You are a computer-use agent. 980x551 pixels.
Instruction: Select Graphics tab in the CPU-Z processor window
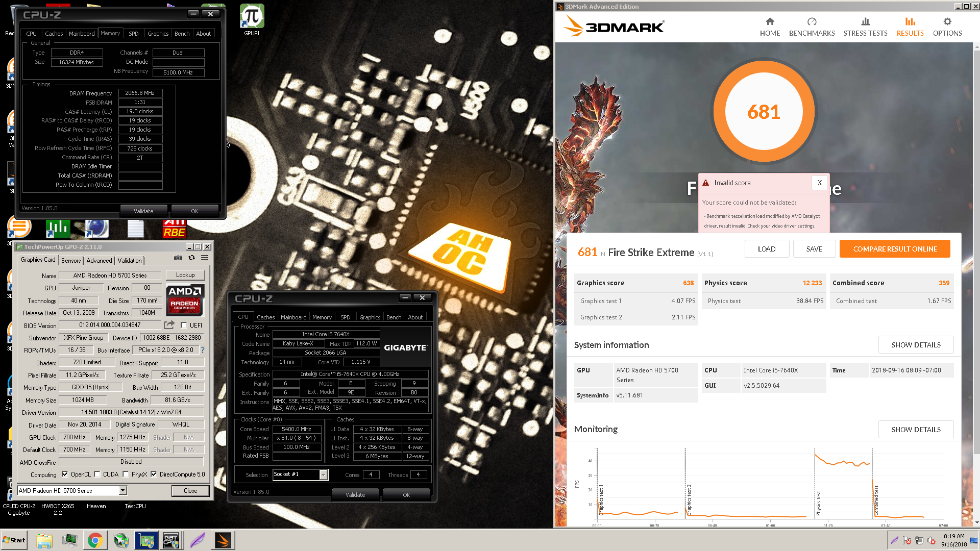pos(370,317)
